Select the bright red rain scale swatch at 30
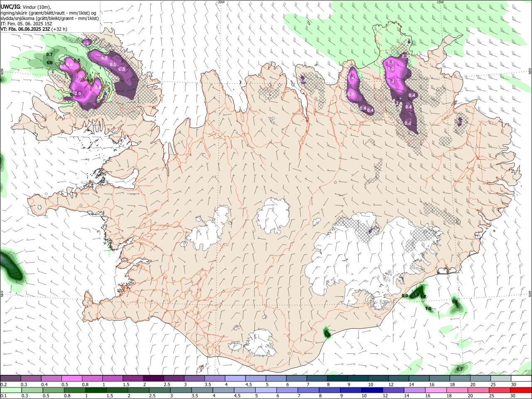Viewport: 532px width, 399px height. pos(521,390)
